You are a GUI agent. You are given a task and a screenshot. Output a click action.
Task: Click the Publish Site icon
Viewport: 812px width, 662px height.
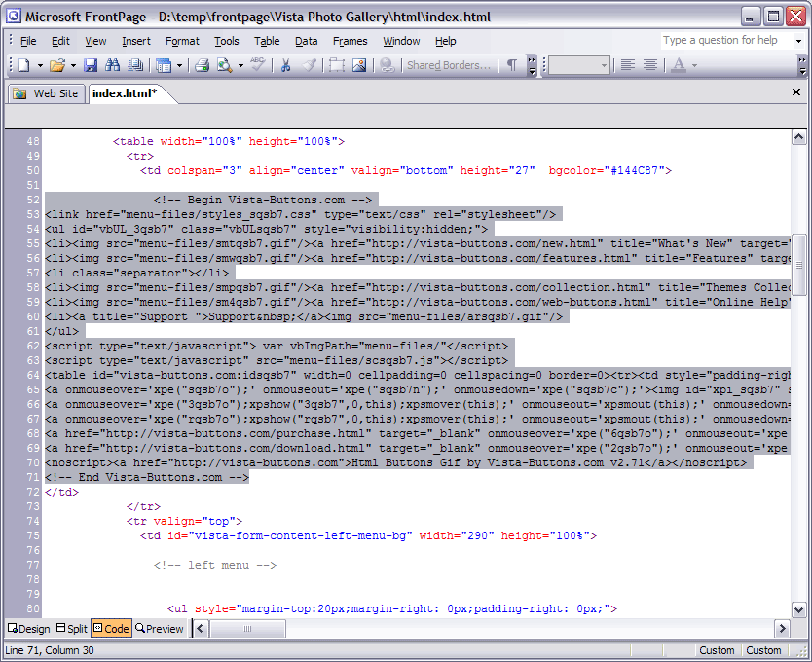point(135,65)
